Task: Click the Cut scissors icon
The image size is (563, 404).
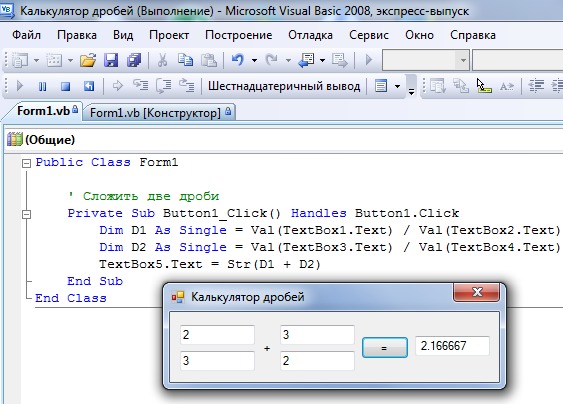Action: [x=162, y=60]
